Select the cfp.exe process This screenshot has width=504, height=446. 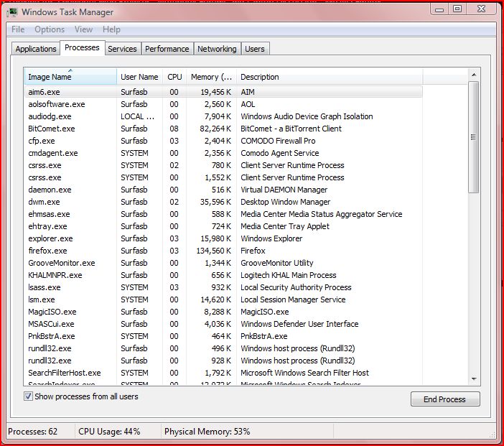point(223,141)
